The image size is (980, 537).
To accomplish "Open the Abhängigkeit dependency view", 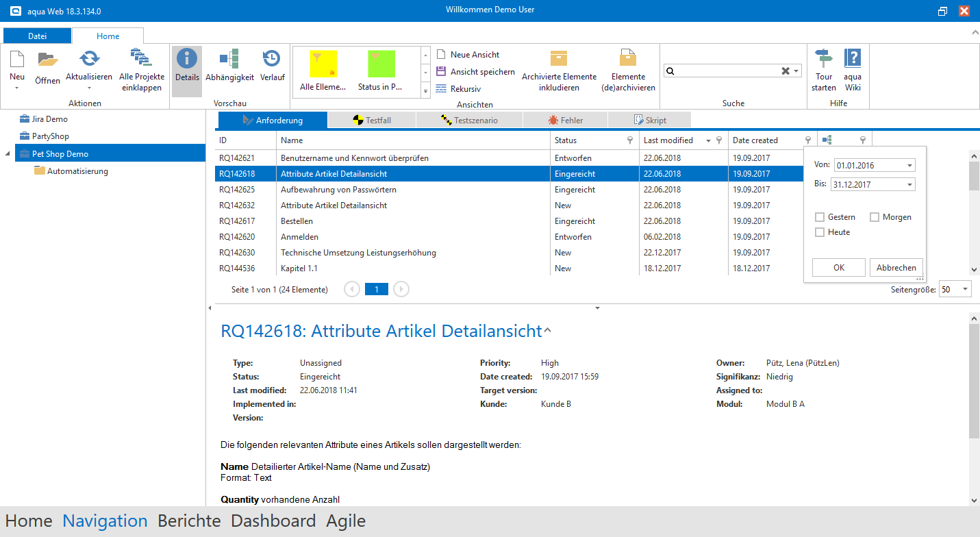I will [x=229, y=60].
